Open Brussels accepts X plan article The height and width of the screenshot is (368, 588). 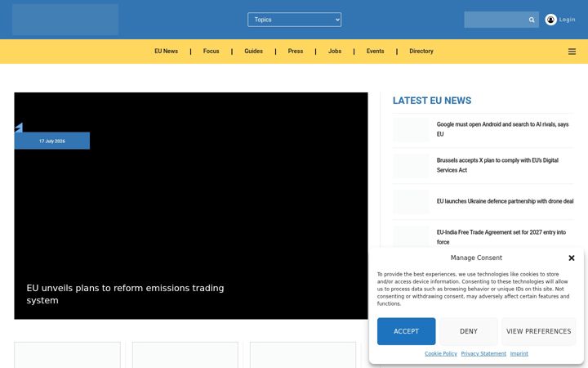(497, 165)
